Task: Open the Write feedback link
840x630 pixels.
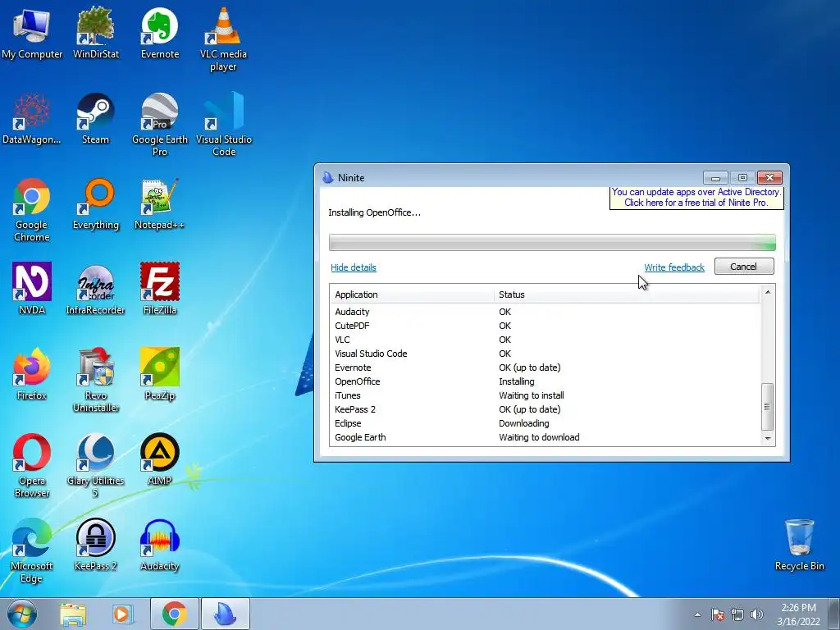Action: 674,267
